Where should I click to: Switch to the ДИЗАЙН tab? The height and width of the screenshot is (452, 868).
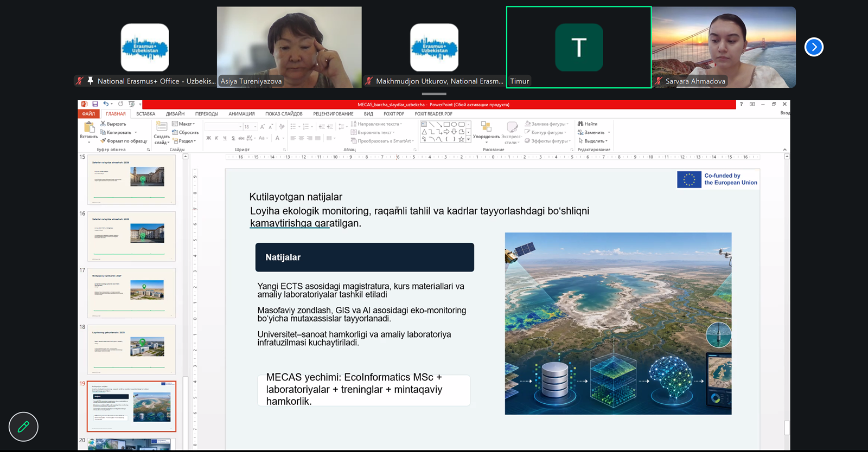pyautogui.click(x=175, y=114)
